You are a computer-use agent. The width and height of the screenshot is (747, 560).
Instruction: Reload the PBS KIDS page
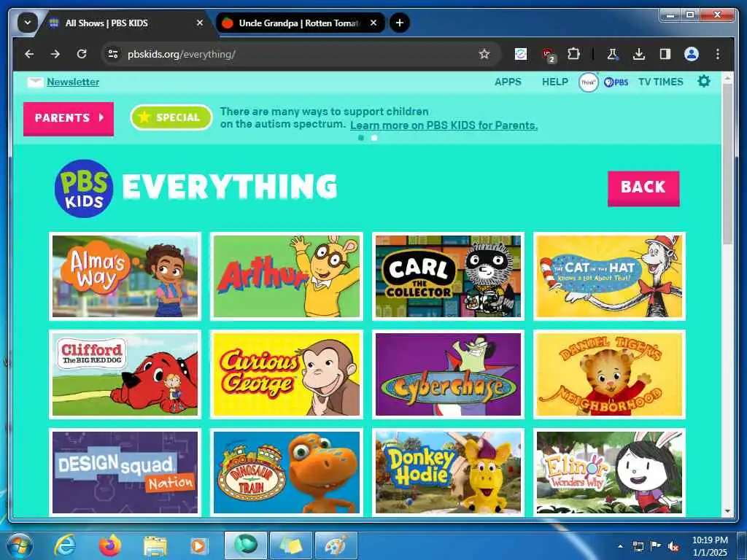82,54
